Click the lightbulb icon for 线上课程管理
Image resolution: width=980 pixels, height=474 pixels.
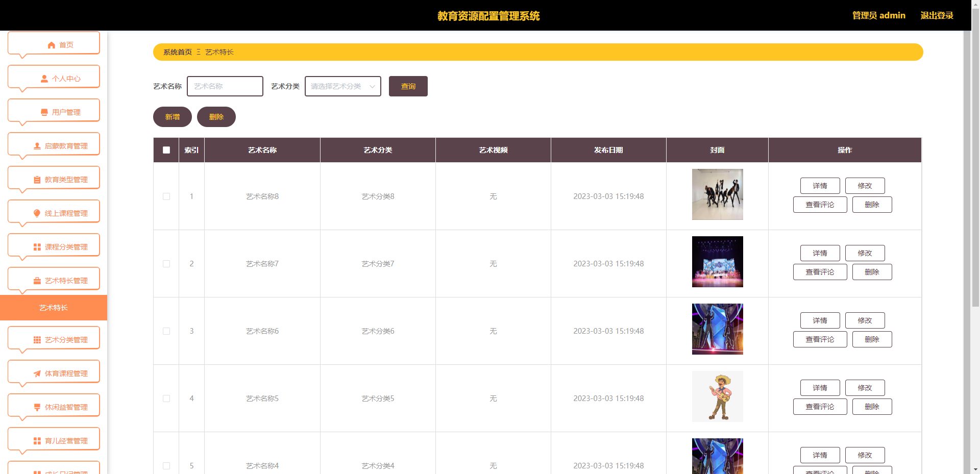(x=37, y=213)
